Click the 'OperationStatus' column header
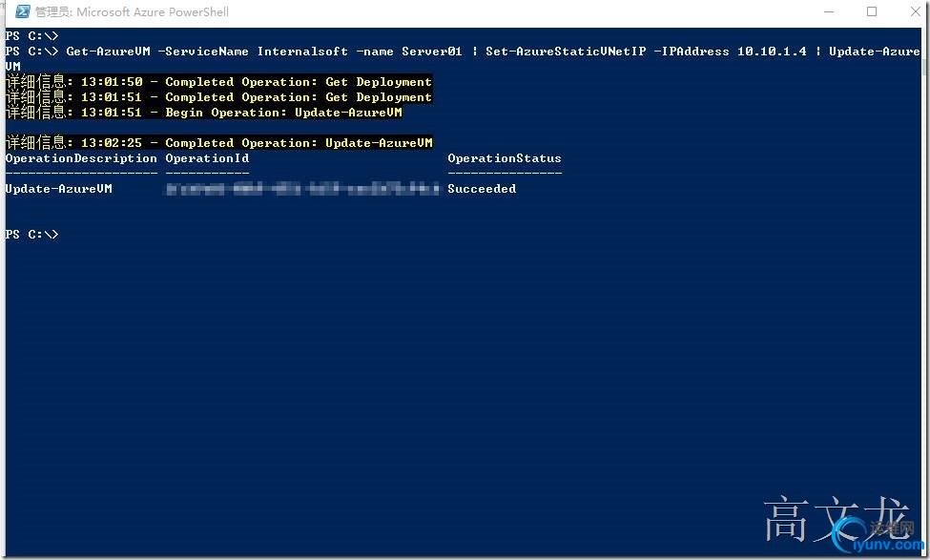Viewport: 930px width, 560px height. point(505,158)
